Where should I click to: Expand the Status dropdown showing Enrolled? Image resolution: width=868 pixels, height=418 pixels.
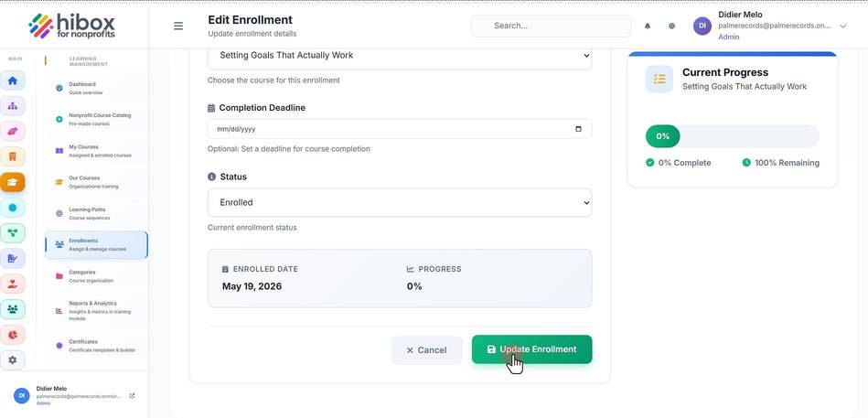(x=400, y=203)
